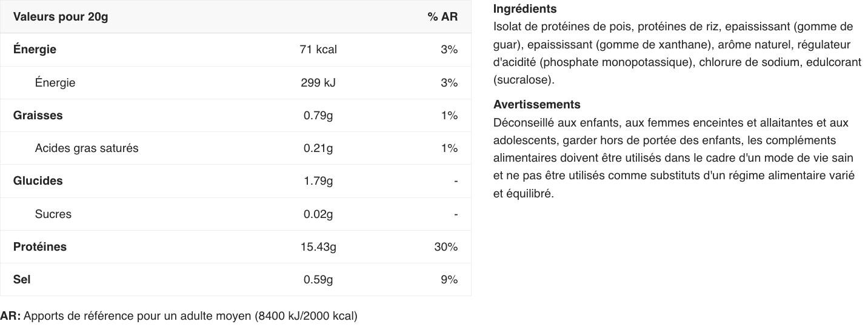Viewport: 868px width, 327px height.
Task: Click the 299 kJ energy value
Action: coord(318,82)
